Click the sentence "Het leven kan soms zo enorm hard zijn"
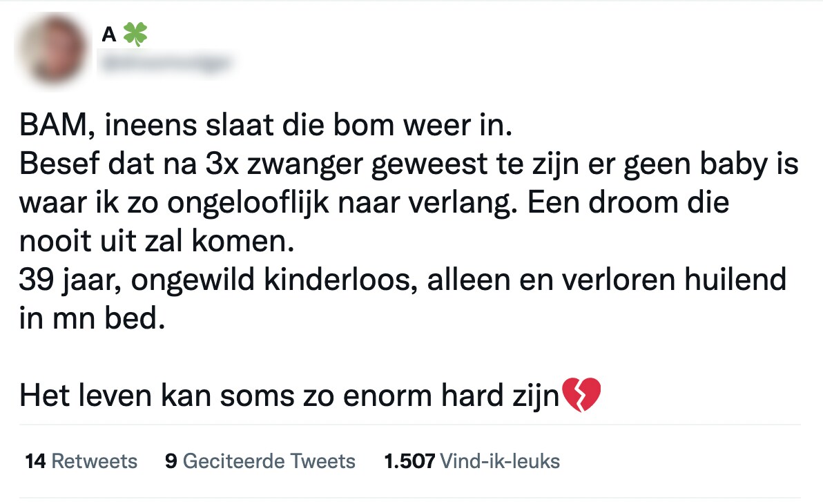This screenshot has height=504, width=823. tap(289, 396)
